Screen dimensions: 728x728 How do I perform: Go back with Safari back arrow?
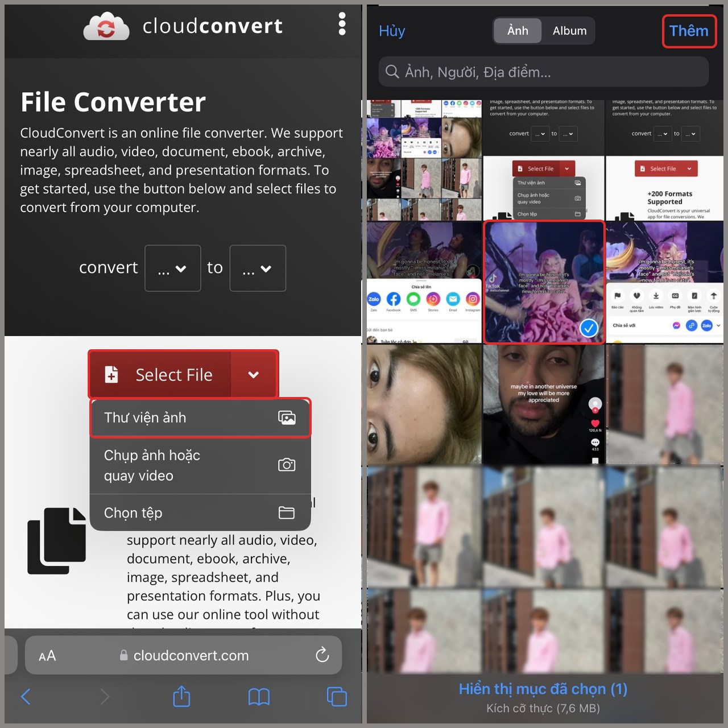click(26, 696)
